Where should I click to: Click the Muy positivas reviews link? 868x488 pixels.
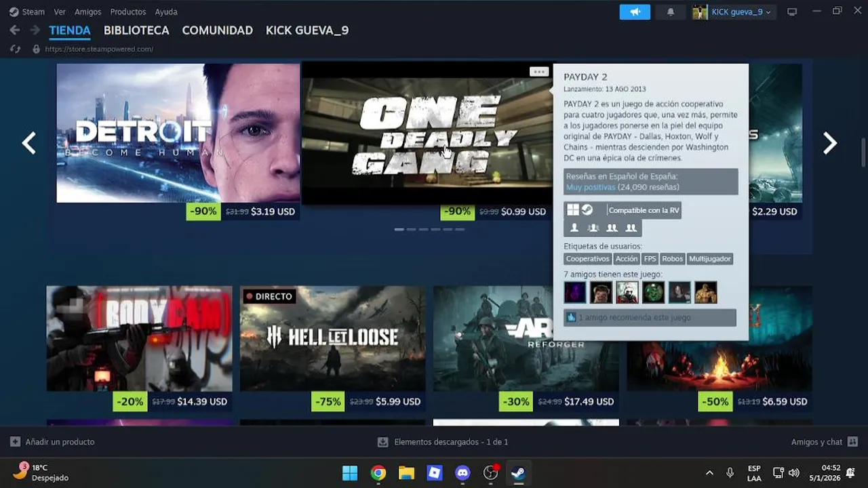[591, 187]
